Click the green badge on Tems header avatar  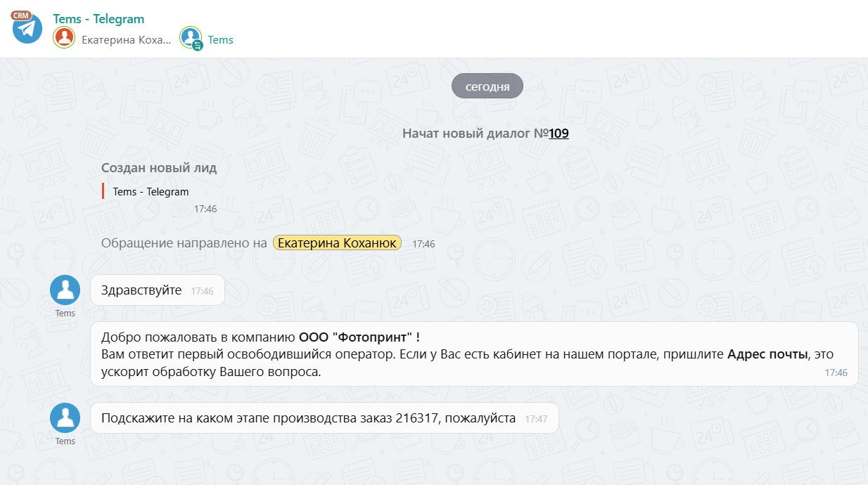pyautogui.click(x=198, y=45)
